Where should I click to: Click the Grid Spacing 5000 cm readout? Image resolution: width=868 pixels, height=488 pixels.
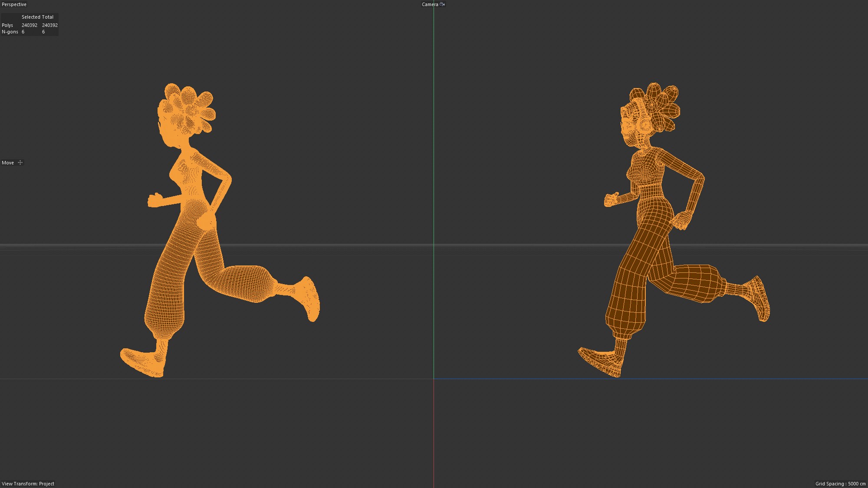click(x=840, y=484)
